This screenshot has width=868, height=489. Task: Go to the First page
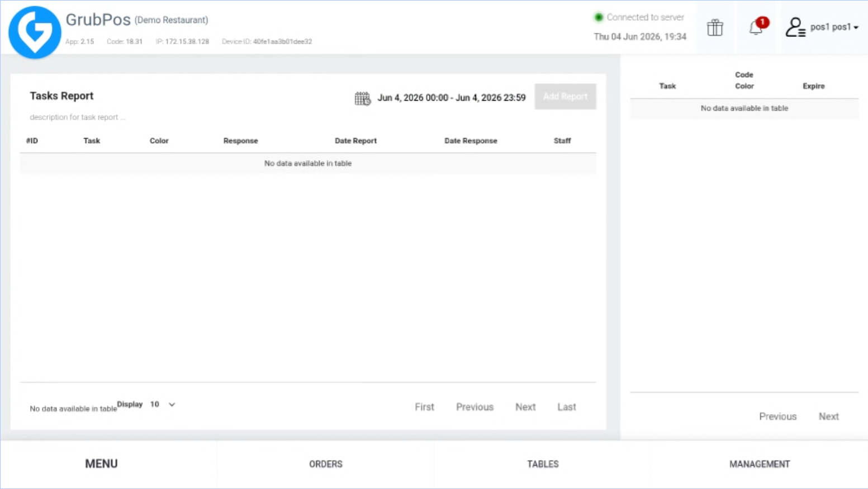[424, 407]
